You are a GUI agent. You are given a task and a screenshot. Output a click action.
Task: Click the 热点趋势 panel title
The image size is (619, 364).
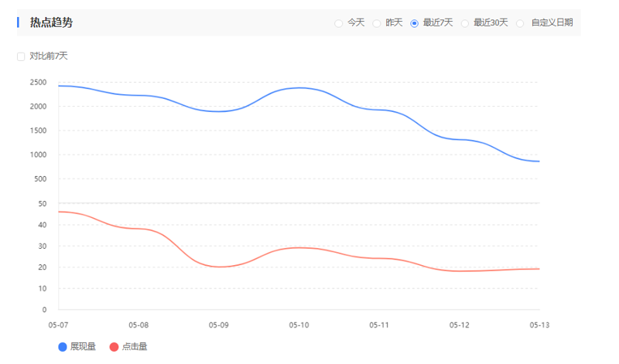[51, 23]
